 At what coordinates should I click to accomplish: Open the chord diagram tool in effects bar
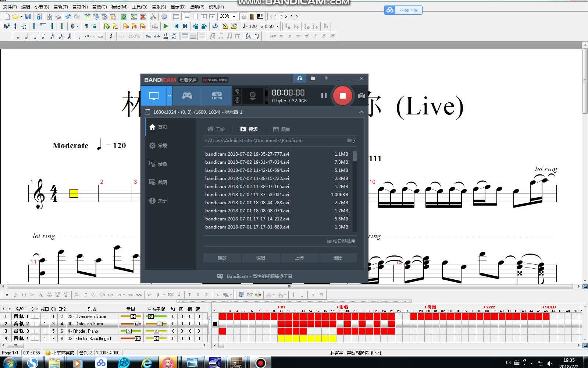point(241,295)
